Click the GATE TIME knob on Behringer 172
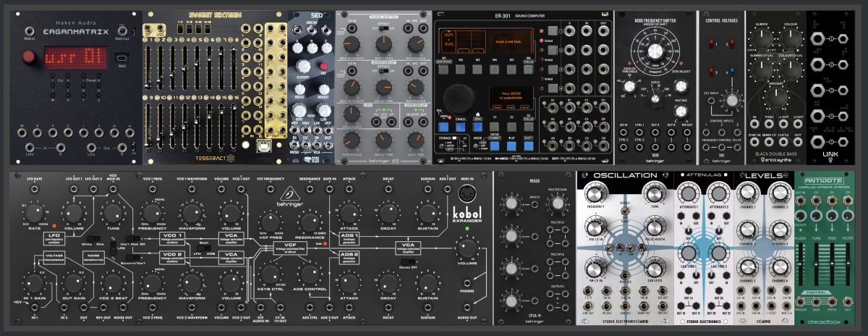This screenshot has width=868, height=336. click(416, 140)
